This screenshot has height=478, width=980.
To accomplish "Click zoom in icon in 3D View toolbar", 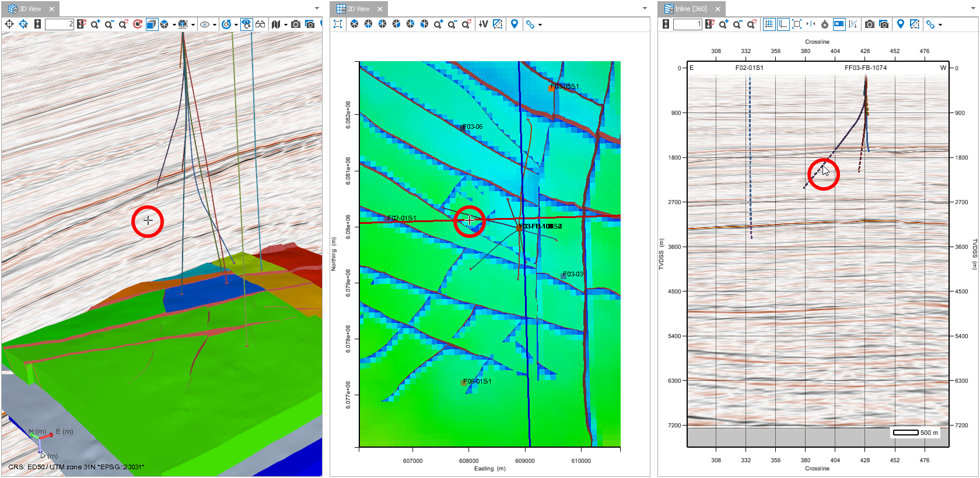I will point(95,24).
